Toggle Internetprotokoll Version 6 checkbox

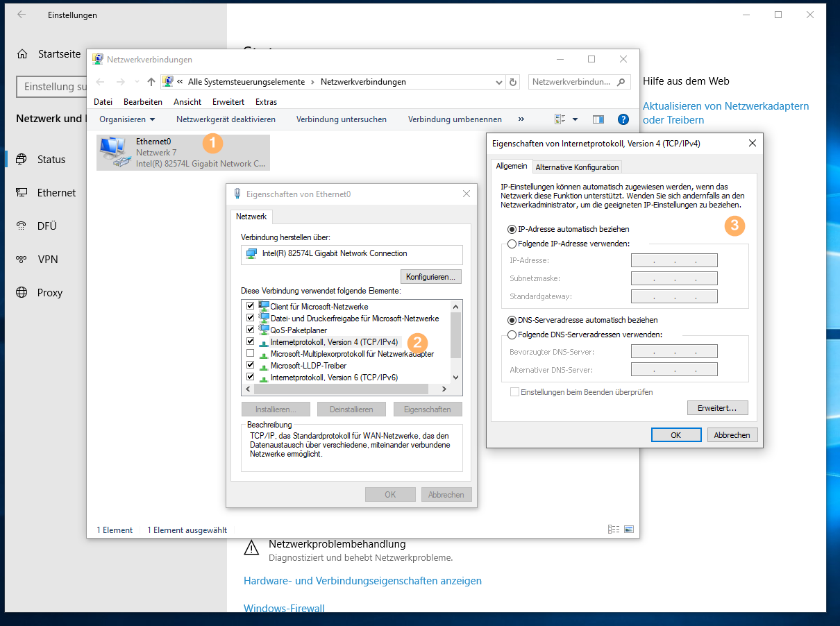tap(251, 378)
